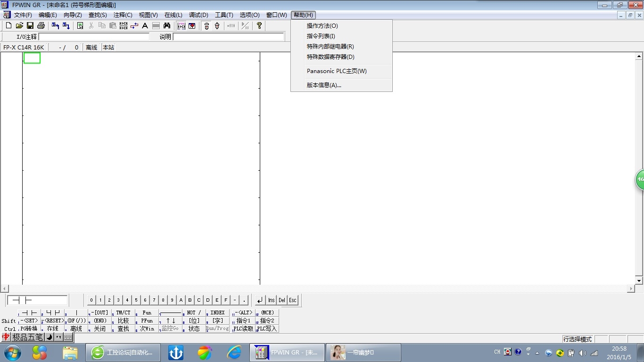Open the 在线(L) menu
This screenshot has width=644, height=362.
[x=173, y=15]
